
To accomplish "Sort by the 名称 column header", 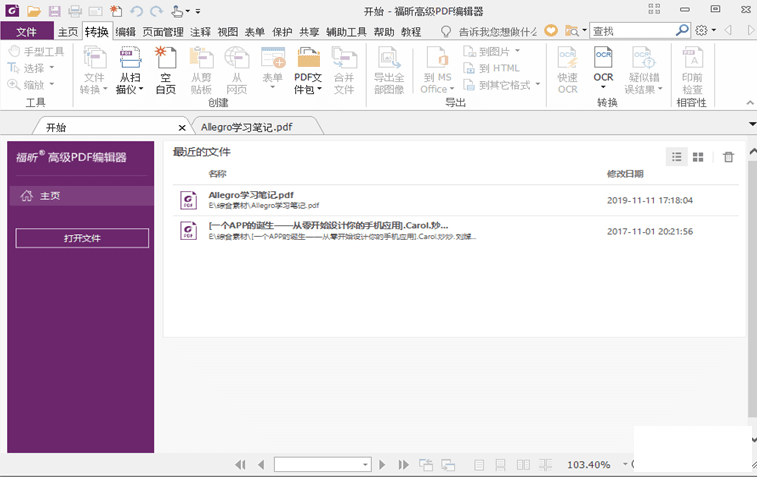I will (217, 174).
